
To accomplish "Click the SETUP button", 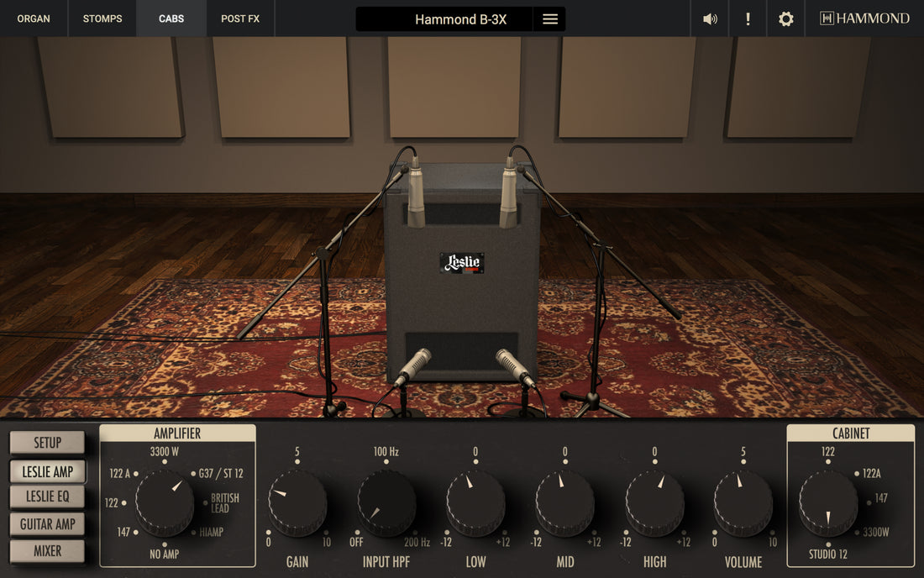I will click(47, 443).
